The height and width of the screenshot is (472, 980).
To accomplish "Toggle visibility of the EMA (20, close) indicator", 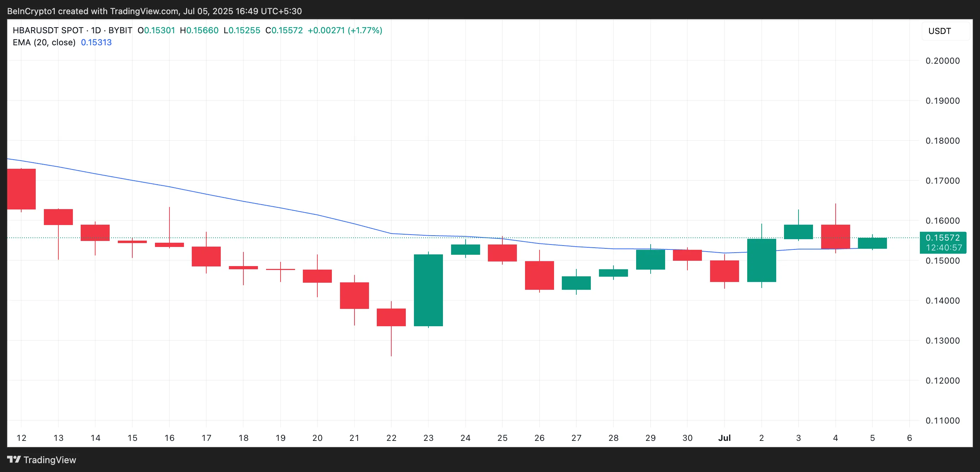I will (44, 42).
